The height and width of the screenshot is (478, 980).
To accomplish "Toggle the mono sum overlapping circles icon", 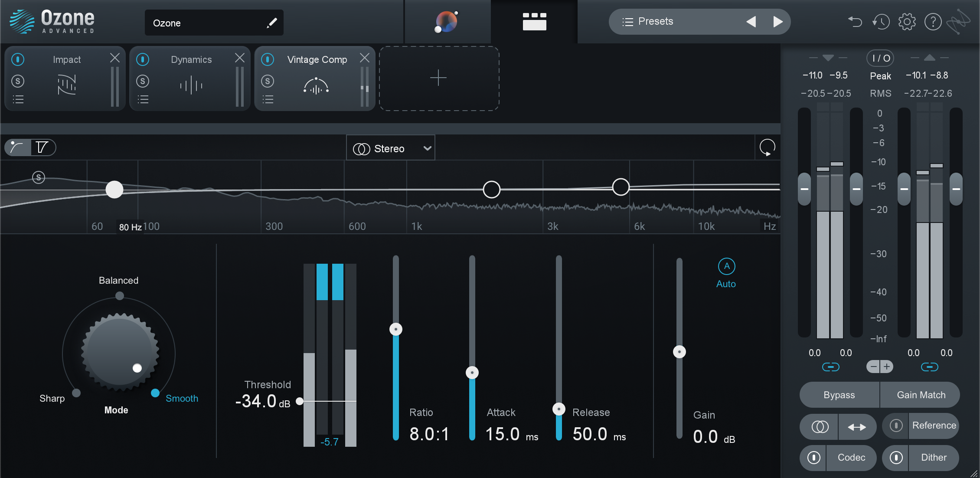I will click(x=819, y=427).
